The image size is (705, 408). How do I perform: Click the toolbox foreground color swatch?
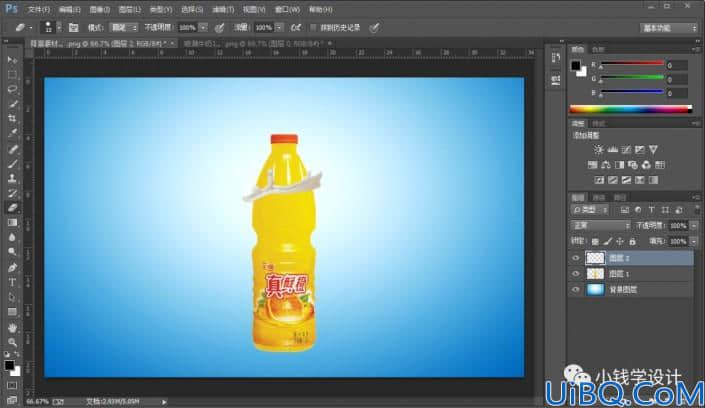[x=9, y=365]
